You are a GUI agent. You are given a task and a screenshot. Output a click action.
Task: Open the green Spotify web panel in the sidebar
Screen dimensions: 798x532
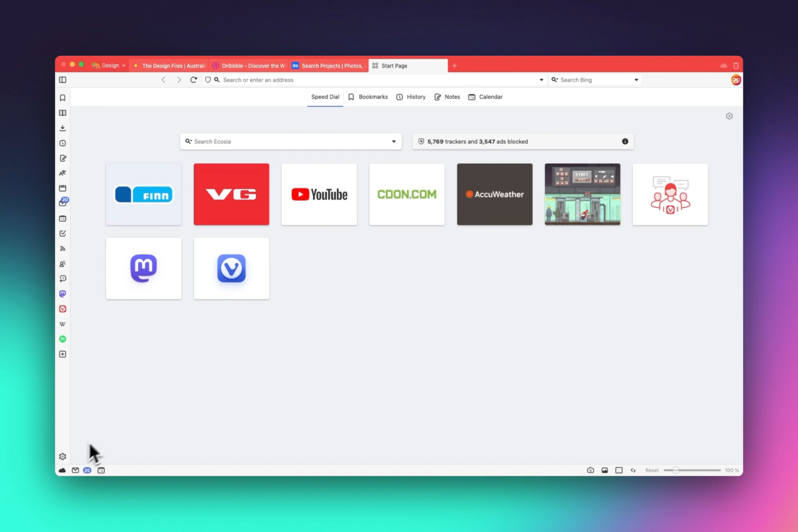coord(63,339)
